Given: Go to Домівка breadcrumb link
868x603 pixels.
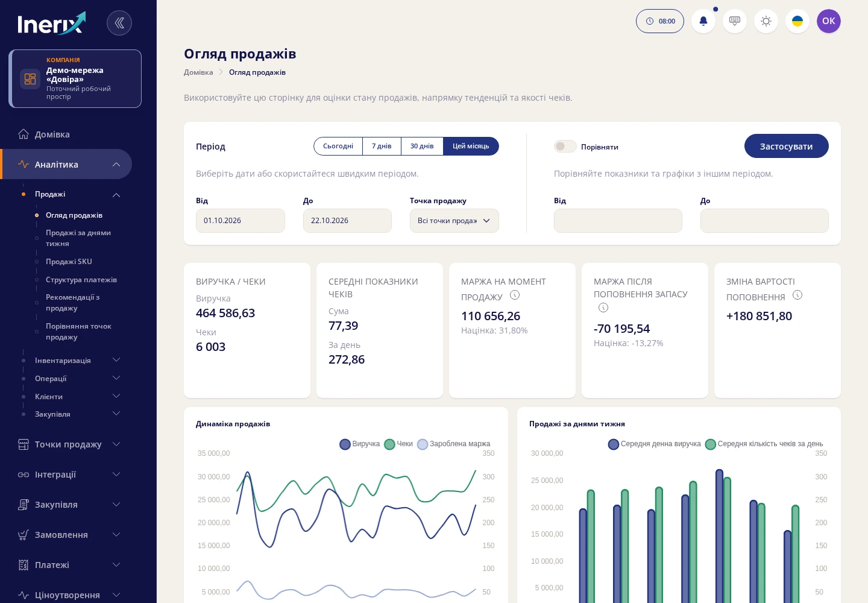Looking at the screenshot, I should pos(198,72).
